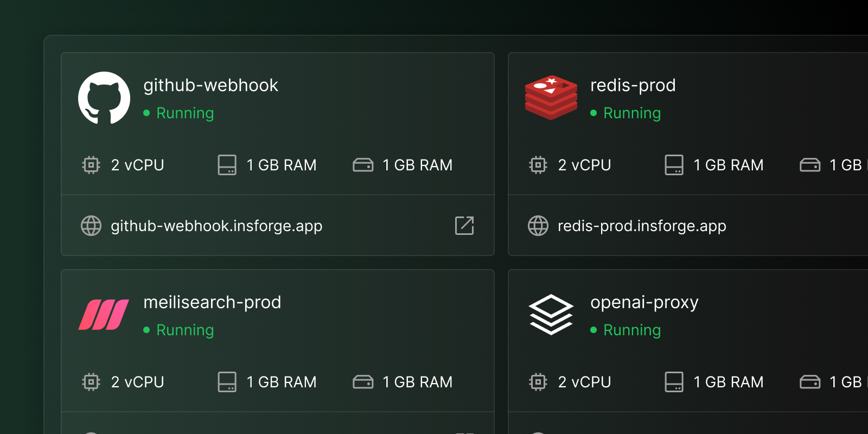
Task: Click 2 vCPU value in github-webhook card
Action: (x=137, y=165)
